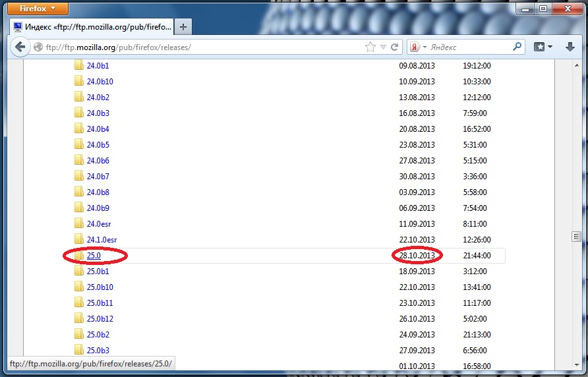Click the folder icon next to 24.0esr
This screenshot has width=588, height=377.
[x=79, y=224]
